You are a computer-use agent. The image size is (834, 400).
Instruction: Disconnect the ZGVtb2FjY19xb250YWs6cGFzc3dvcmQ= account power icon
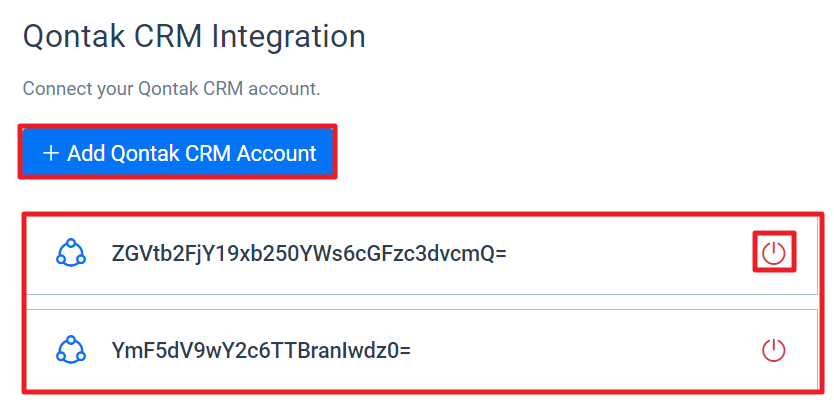tap(773, 252)
